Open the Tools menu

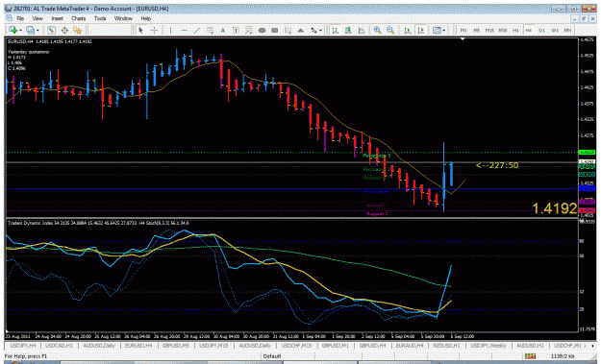point(100,18)
